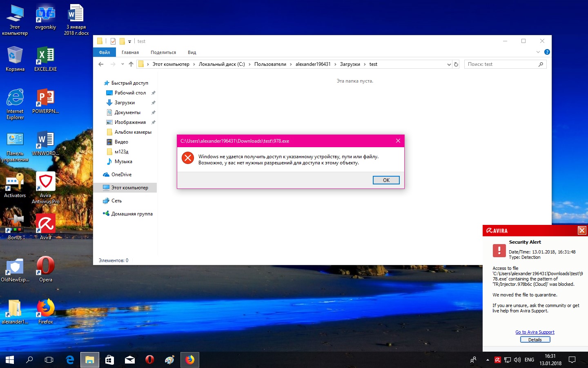Select the ovgorskiy desktop shortcut
Viewport: 588px width, 368px height.
tap(45, 17)
